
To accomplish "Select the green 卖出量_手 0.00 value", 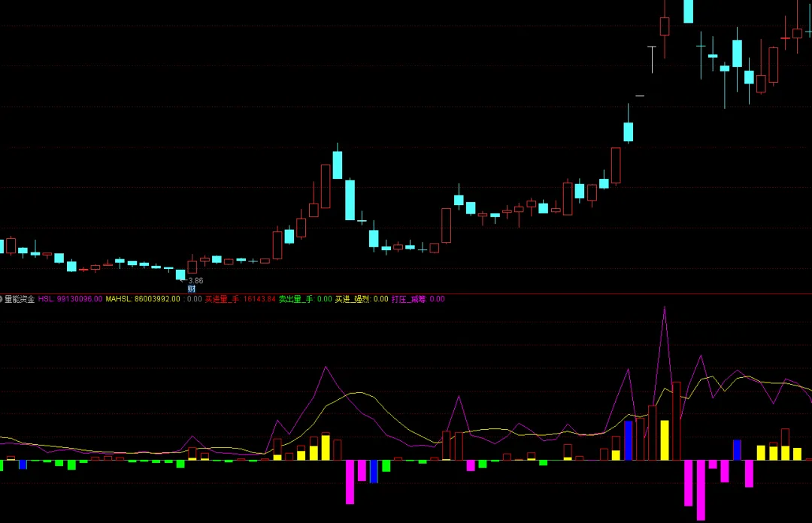I will click(305, 299).
